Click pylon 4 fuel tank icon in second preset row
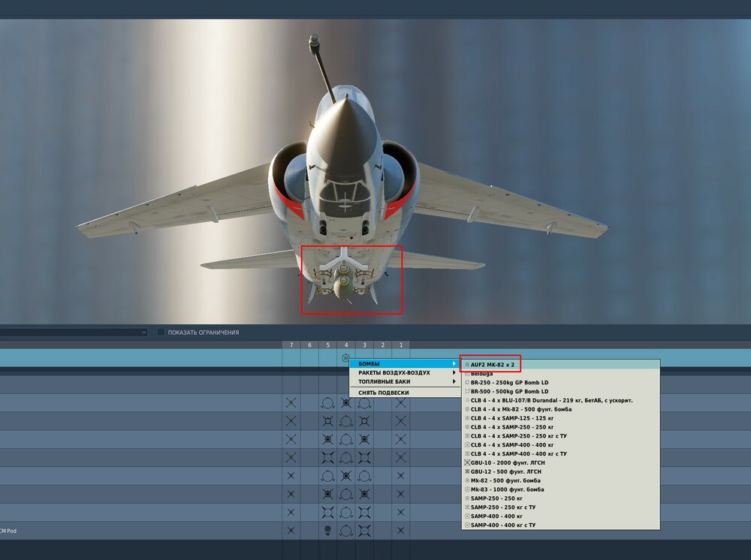Viewport: 751px width, 560px height. (x=345, y=421)
